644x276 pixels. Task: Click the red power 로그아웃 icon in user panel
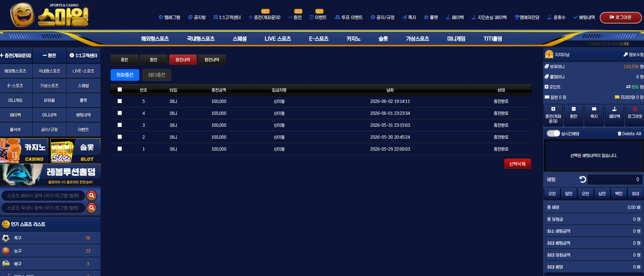[x=635, y=109]
